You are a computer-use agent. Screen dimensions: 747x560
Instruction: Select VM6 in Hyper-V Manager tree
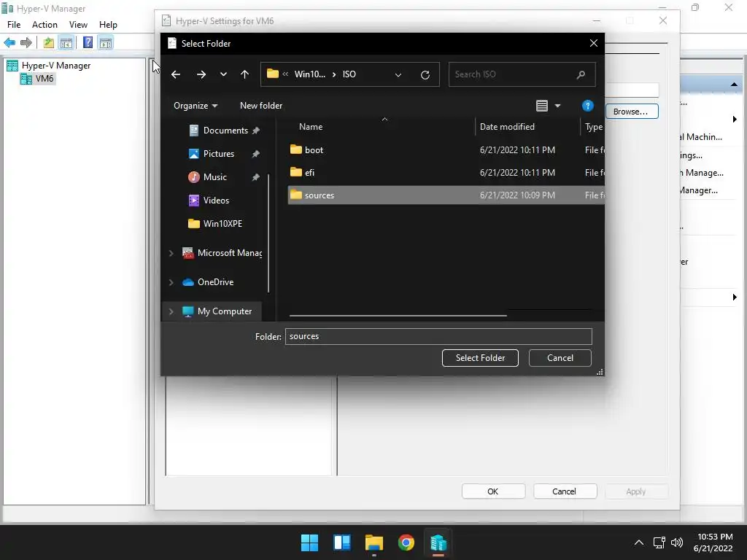(x=44, y=79)
